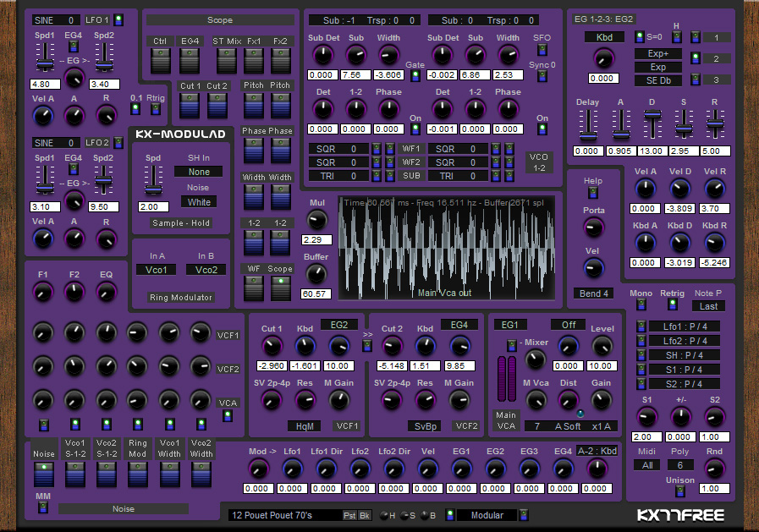Viewport: 759px width, 532px height.
Task: Open the HqM filter type selector
Action: point(305,426)
